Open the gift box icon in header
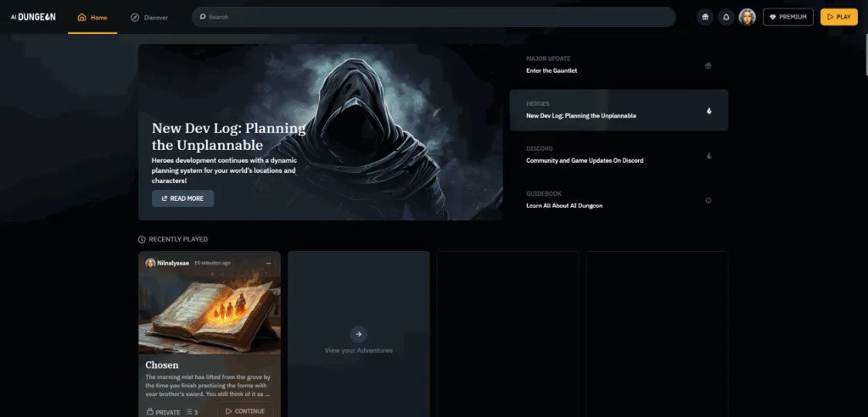Viewport: 868px width, 417px height. [704, 17]
